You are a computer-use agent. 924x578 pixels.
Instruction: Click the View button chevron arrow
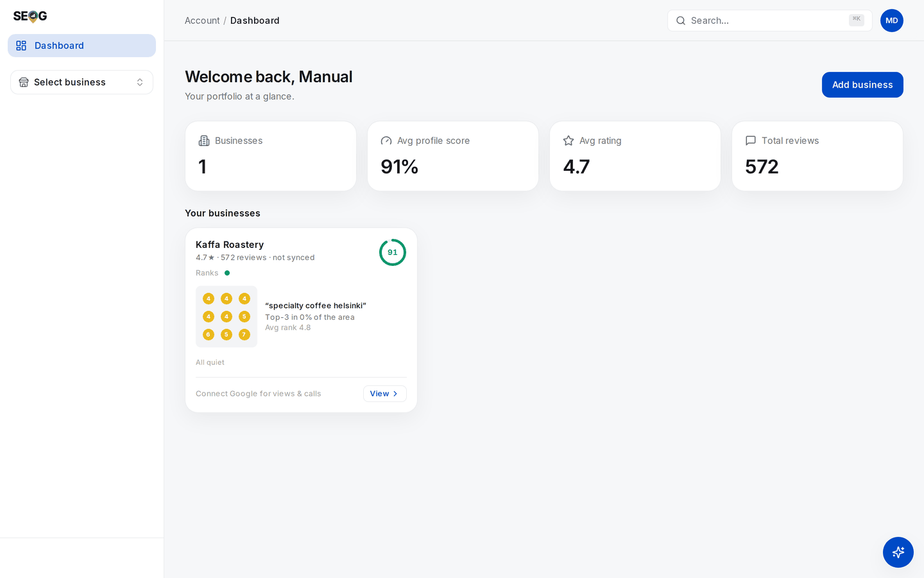click(x=395, y=394)
